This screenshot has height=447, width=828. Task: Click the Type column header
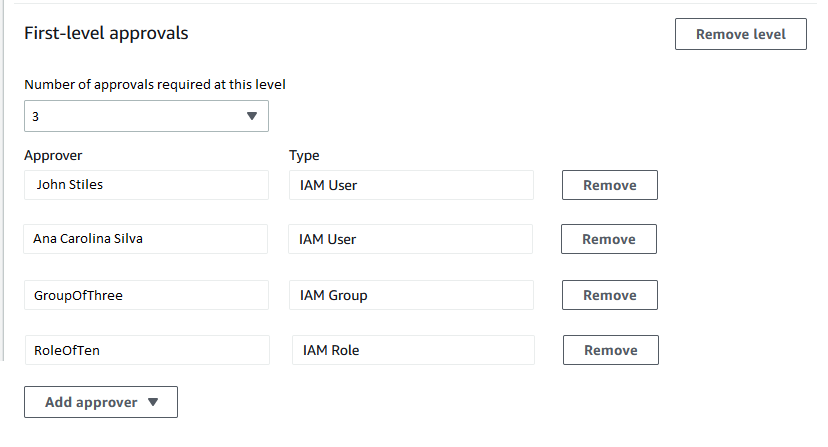coord(304,155)
